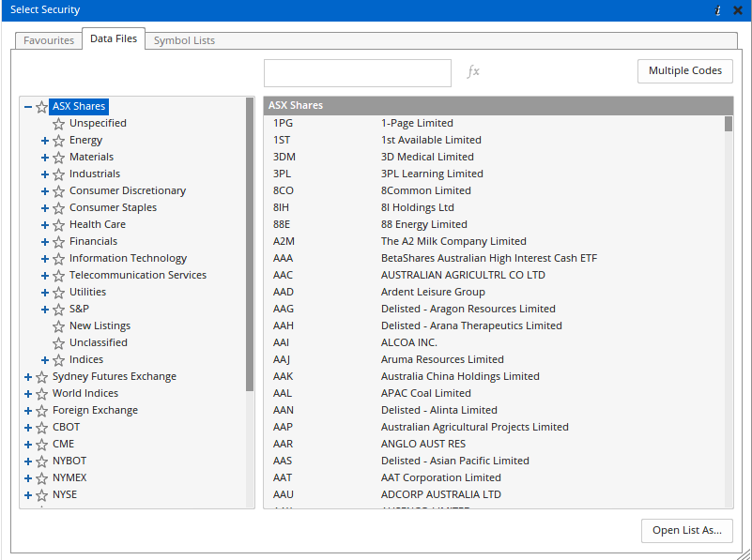
Task: Mark Consumer Discretionary as favourite
Action: (58, 191)
